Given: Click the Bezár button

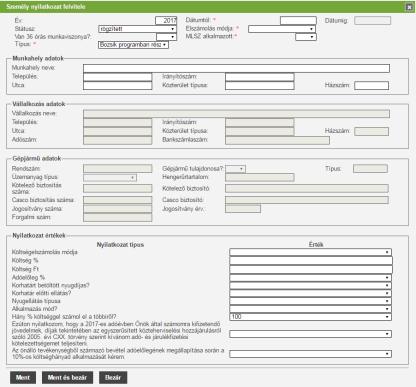Looking at the screenshot, I should pos(113,378).
